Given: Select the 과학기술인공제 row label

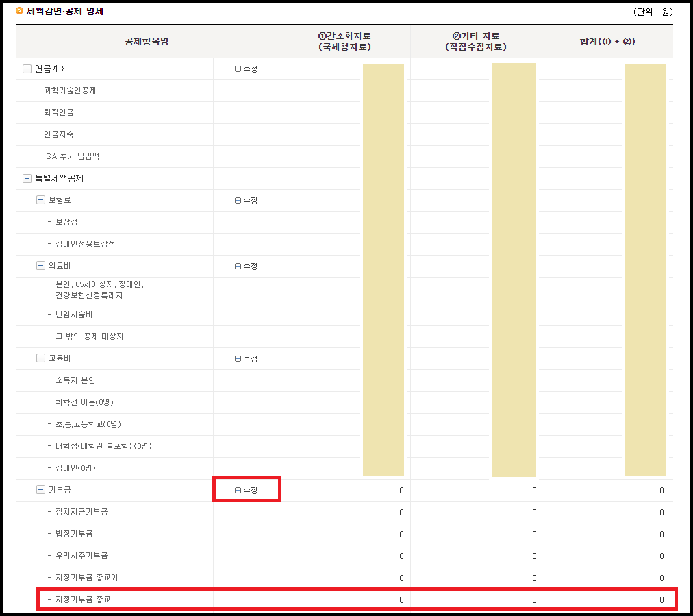Looking at the screenshot, I should [x=70, y=90].
